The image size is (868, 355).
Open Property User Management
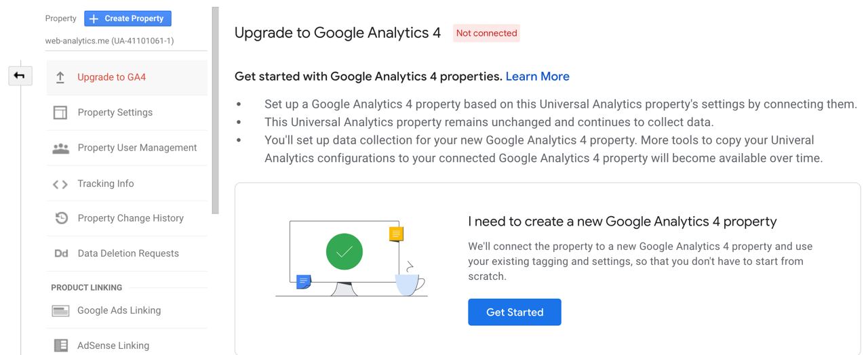point(137,148)
